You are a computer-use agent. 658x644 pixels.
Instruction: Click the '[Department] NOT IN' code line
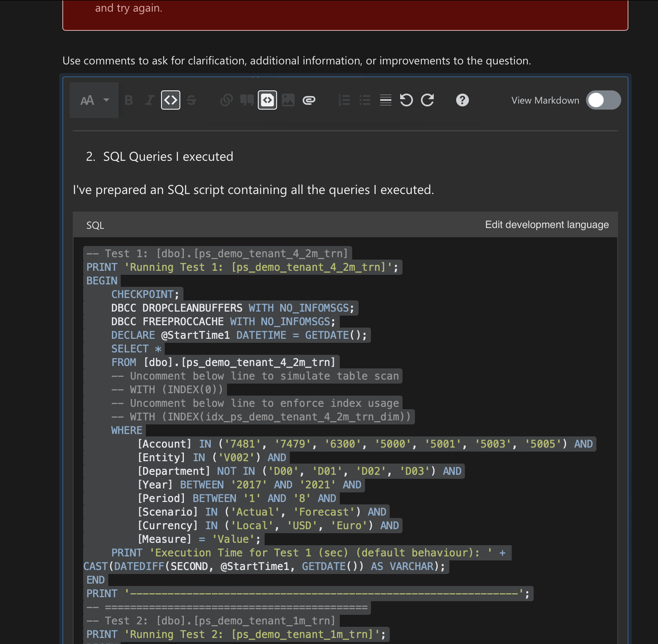tap(299, 471)
